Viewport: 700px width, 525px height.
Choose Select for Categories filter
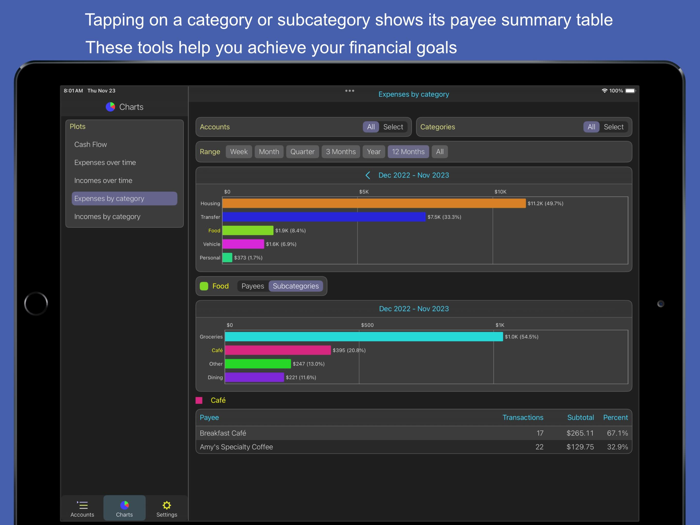pos(613,127)
